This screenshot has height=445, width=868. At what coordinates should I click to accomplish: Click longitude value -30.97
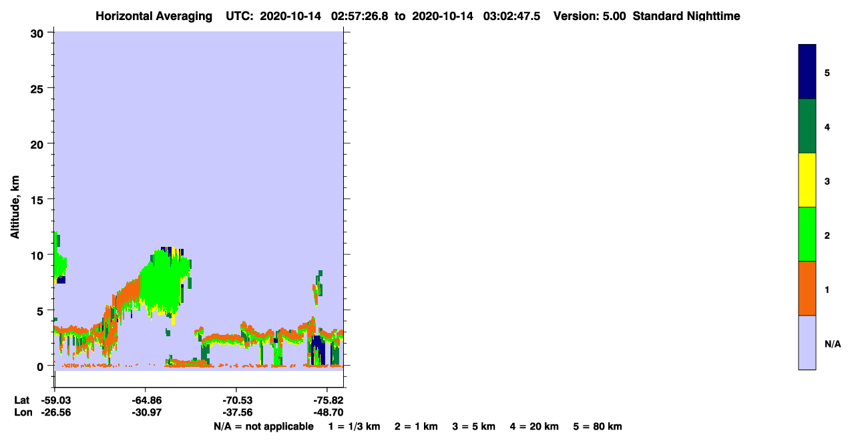[x=146, y=413]
